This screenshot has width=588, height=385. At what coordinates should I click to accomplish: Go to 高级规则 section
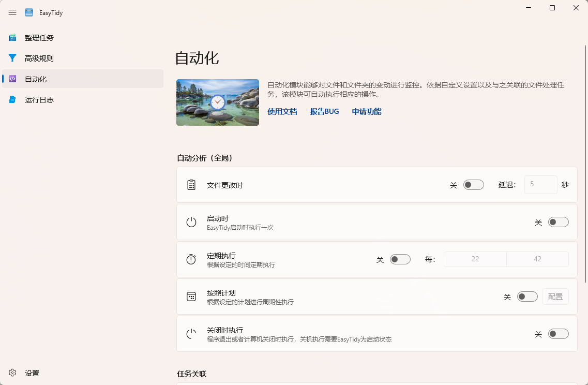coord(83,58)
